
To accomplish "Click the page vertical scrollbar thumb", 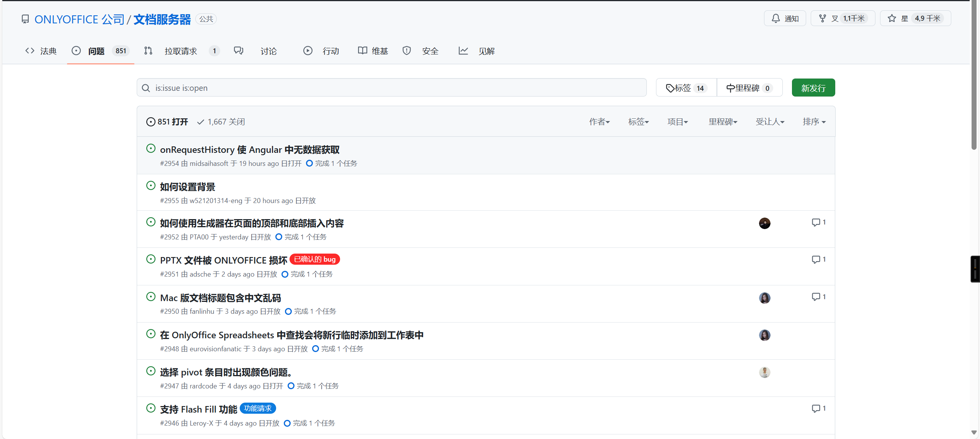I will [974, 75].
